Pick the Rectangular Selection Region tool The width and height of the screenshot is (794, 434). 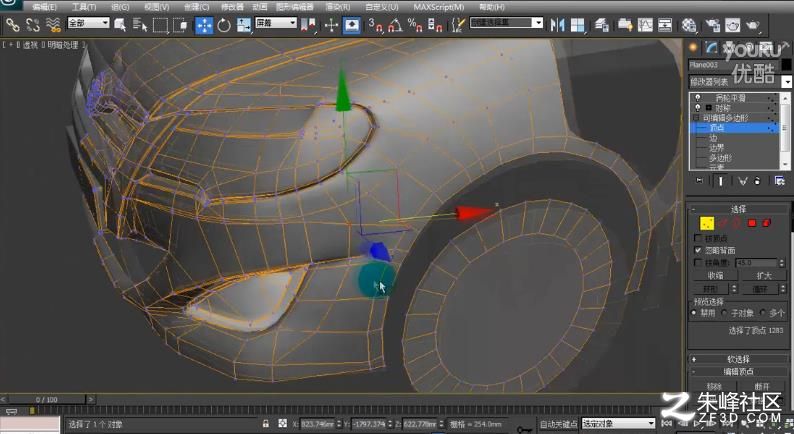[x=161, y=25]
